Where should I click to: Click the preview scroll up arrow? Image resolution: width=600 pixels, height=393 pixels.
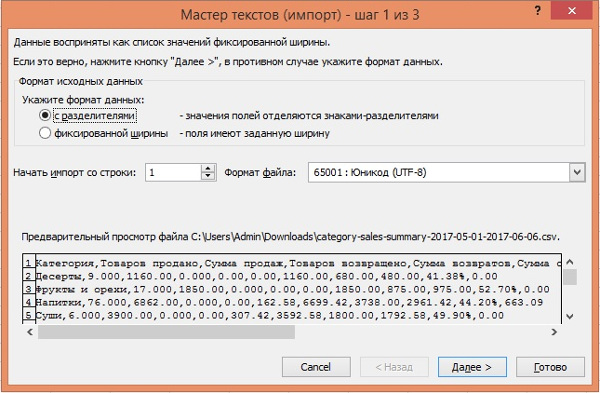coord(569,262)
